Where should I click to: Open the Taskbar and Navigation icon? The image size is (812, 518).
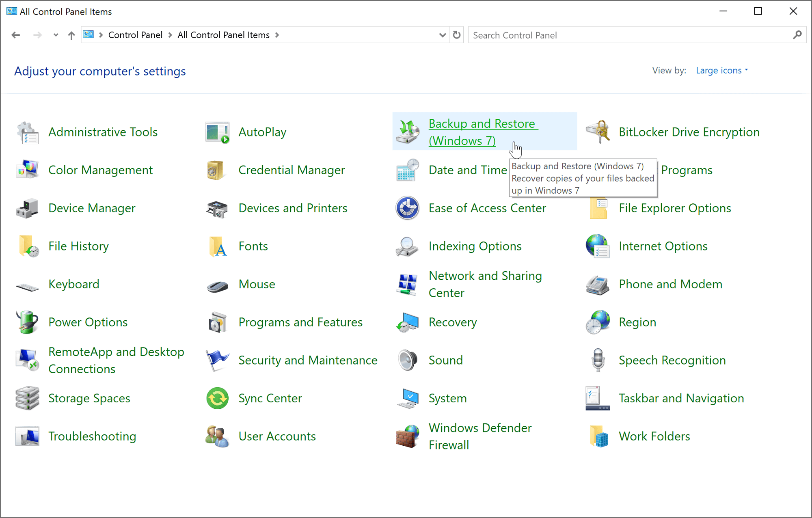[x=598, y=398]
